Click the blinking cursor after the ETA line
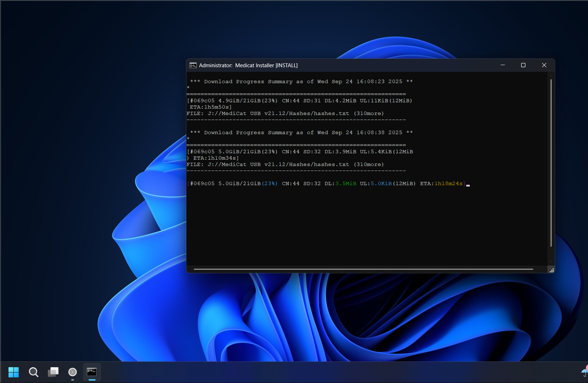Image resolution: width=588 pixels, height=383 pixels. [x=468, y=185]
